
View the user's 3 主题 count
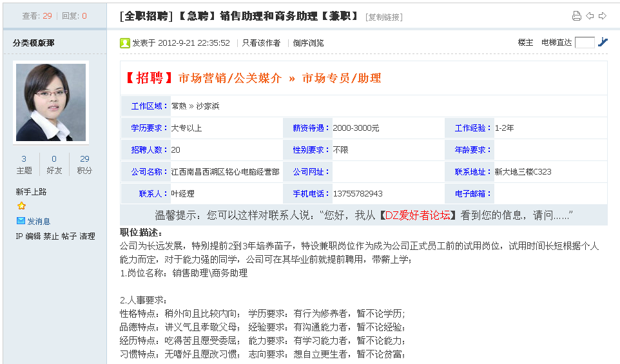click(24, 164)
